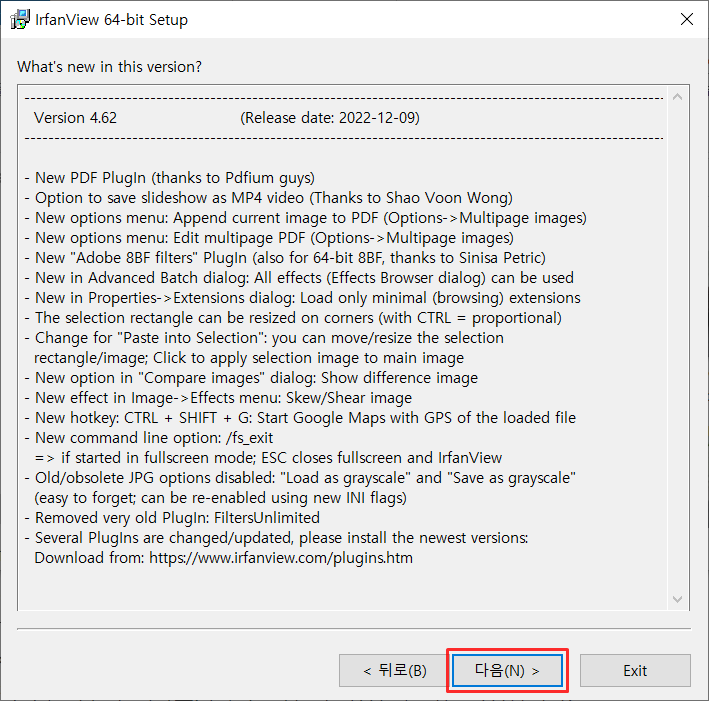Click the 'Adobe 8BF filters' PlugIn line
Viewport: 709px width, 701px height.
[285, 258]
